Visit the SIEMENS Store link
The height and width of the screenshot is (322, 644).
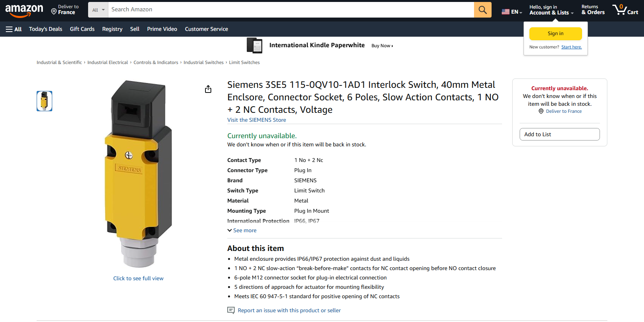tap(257, 120)
